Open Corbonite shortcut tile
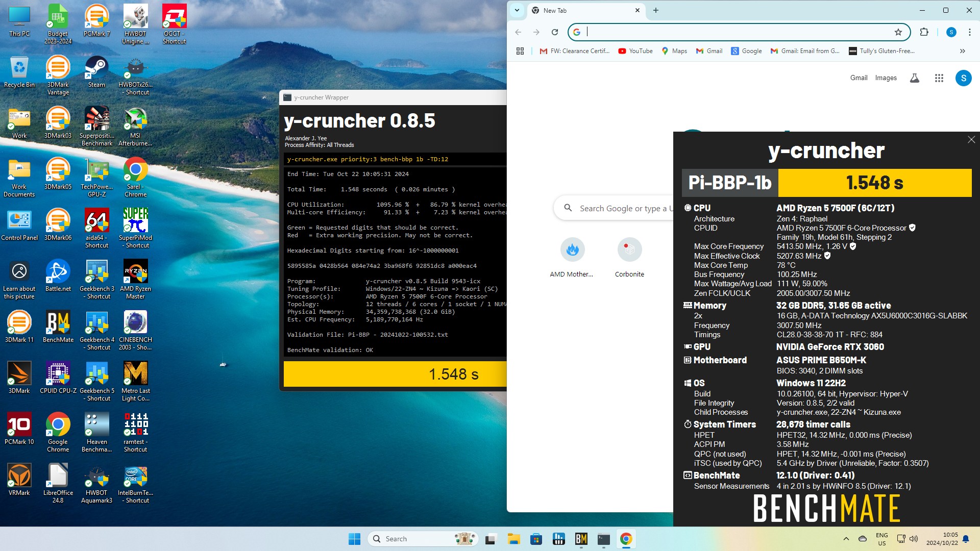 629,258
